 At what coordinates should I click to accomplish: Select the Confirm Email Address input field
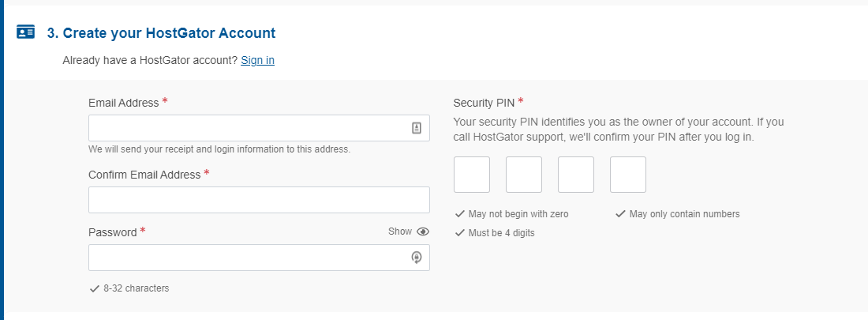pos(259,200)
